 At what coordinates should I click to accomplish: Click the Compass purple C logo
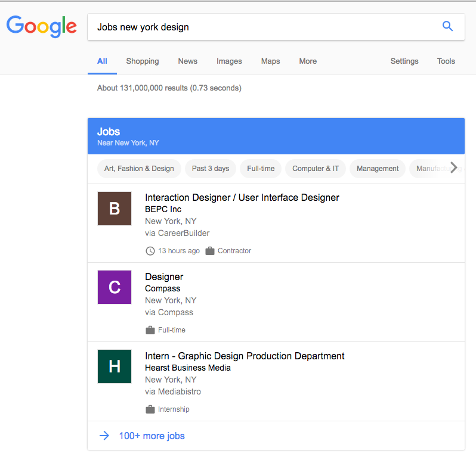115,287
